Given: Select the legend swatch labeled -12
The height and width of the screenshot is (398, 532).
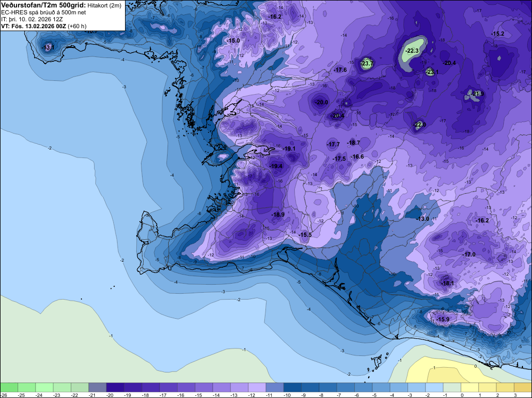Looking at the screenshot, I should pos(257,387).
